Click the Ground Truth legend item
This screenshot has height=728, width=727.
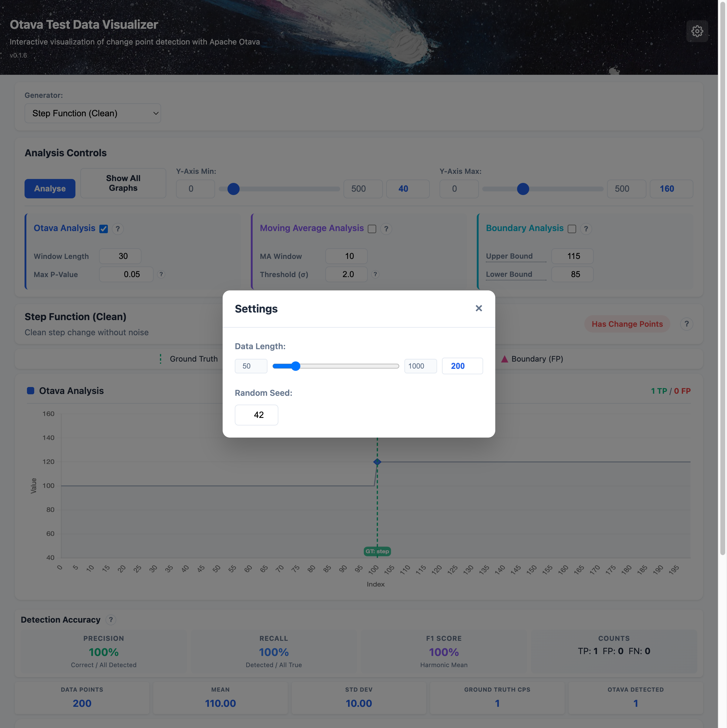(188, 359)
